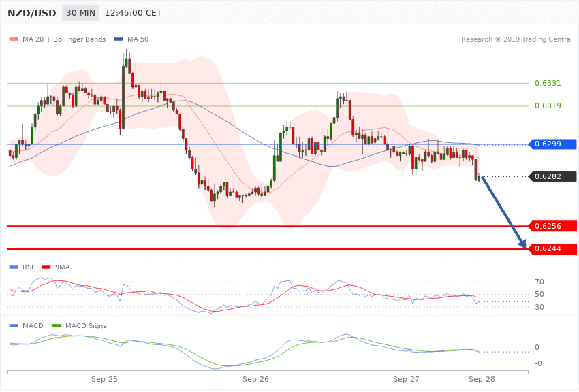The width and height of the screenshot is (579, 392).
Task: Click the black 0.6282 current price tag
Action: pos(552,177)
